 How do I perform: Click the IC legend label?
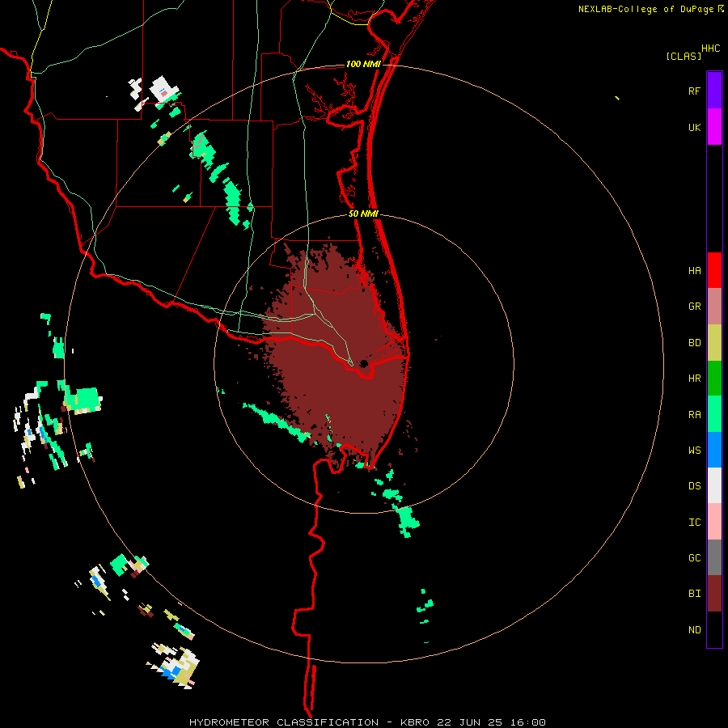[x=694, y=523]
